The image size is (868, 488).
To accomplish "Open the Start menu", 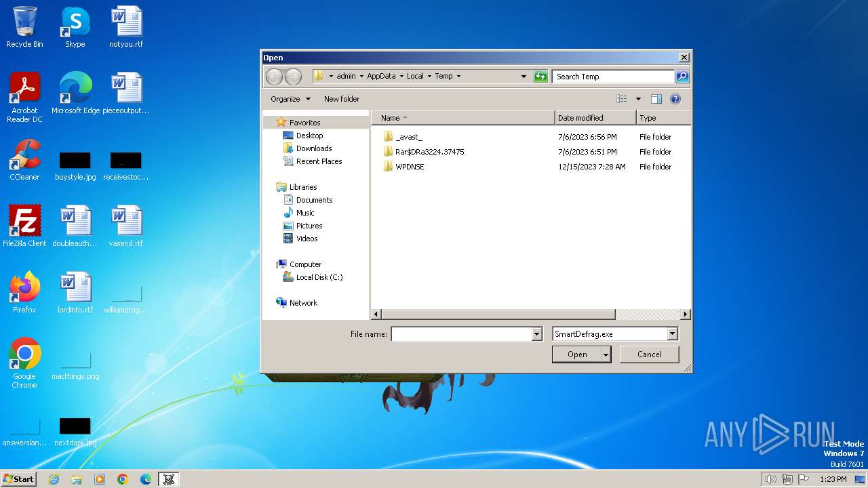I will (18, 479).
